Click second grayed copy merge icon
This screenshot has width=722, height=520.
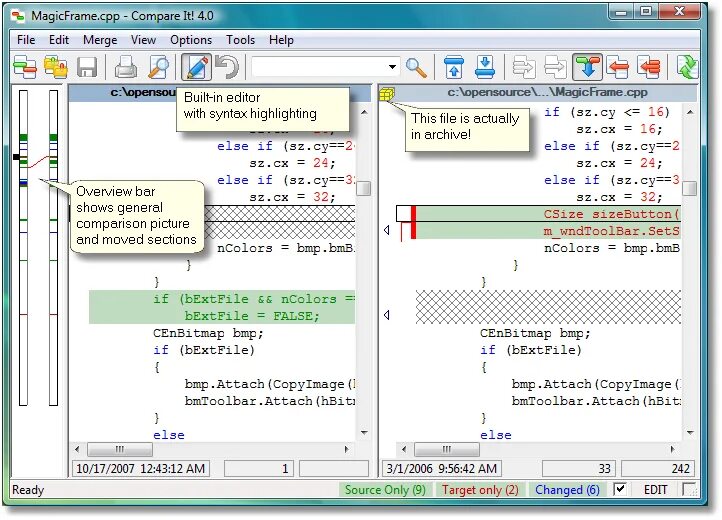pyautogui.click(x=555, y=67)
